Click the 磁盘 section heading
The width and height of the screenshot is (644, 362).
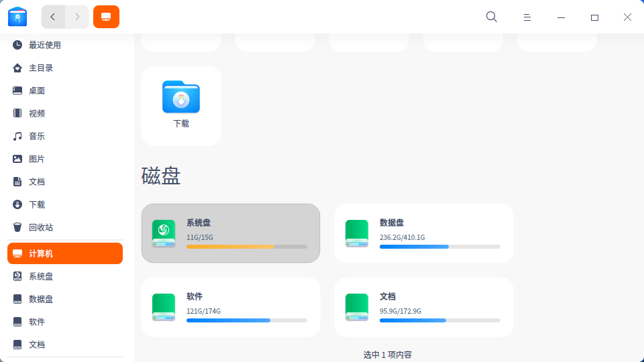(x=161, y=176)
